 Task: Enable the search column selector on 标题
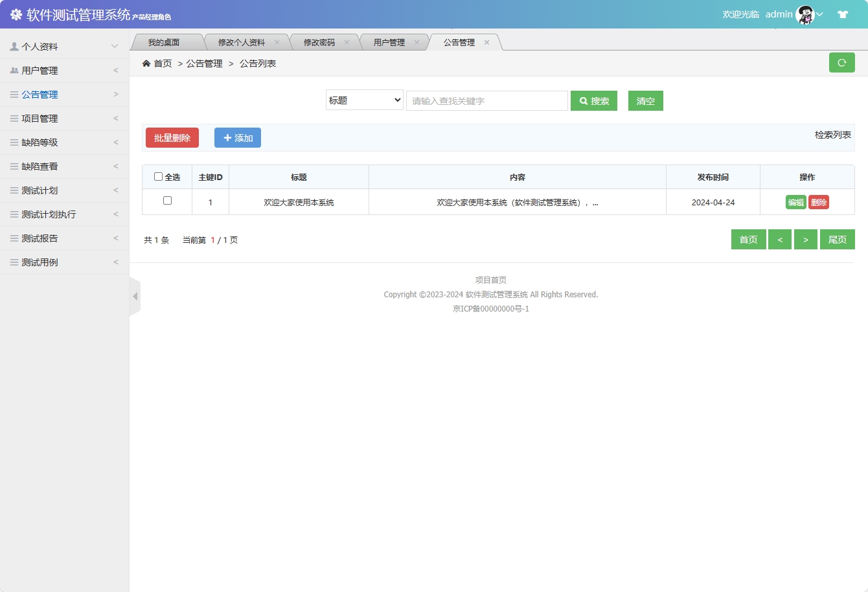364,100
